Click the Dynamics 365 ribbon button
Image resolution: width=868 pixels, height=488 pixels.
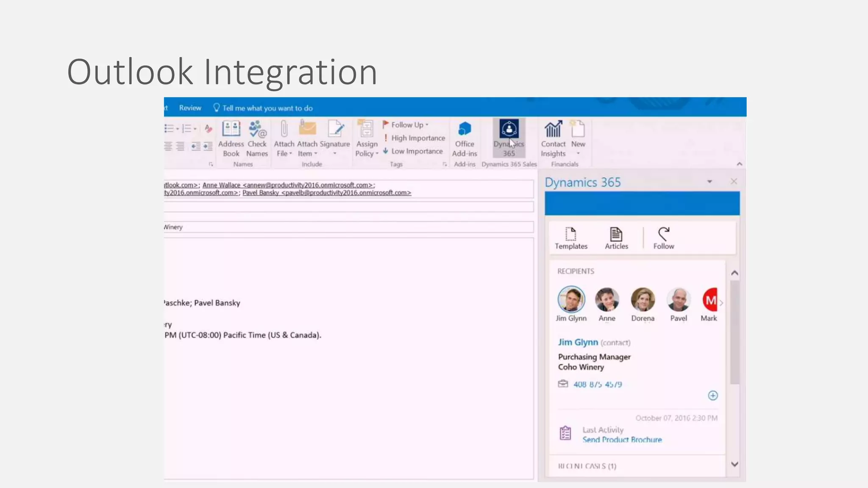pyautogui.click(x=509, y=139)
